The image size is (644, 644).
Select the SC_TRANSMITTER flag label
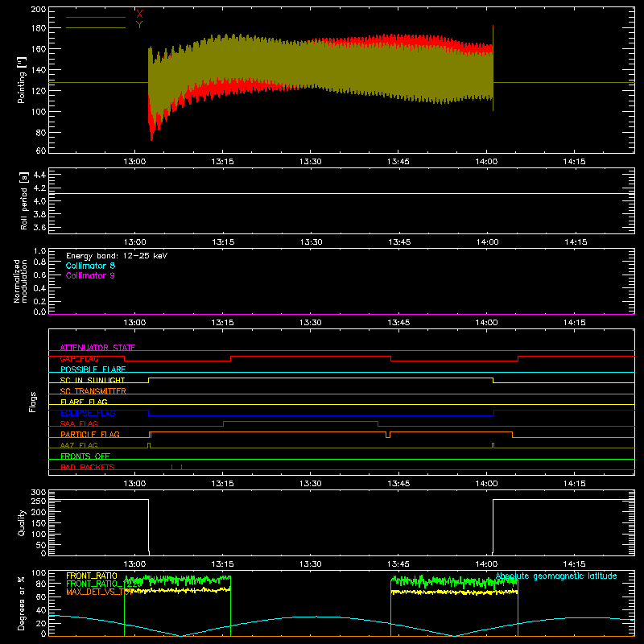click(x=93, y=391)
